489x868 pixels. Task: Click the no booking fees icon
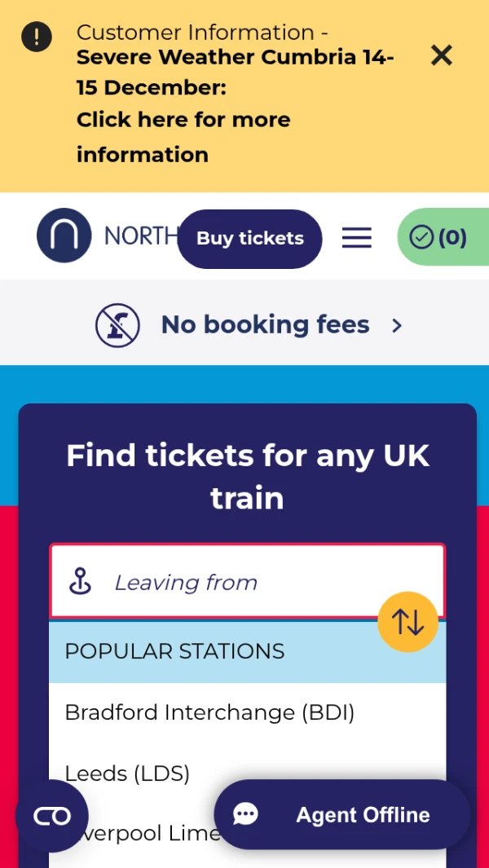coord(117,325)
